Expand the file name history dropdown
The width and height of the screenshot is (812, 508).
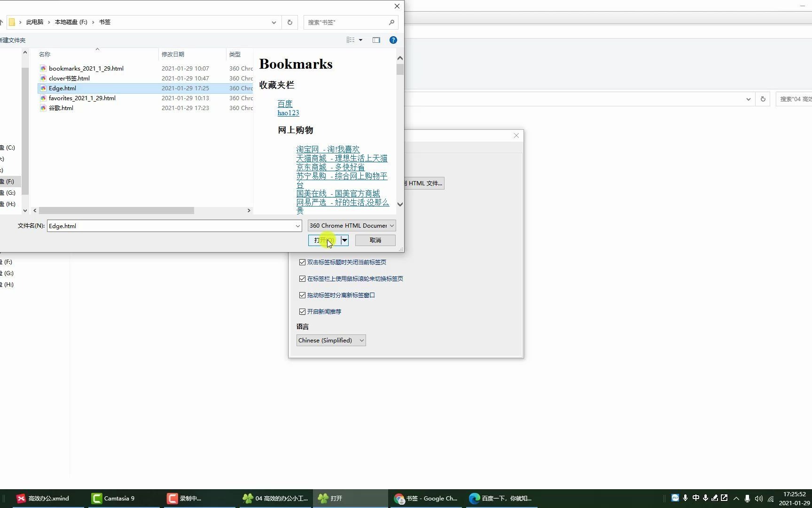[x=297, y=226]
